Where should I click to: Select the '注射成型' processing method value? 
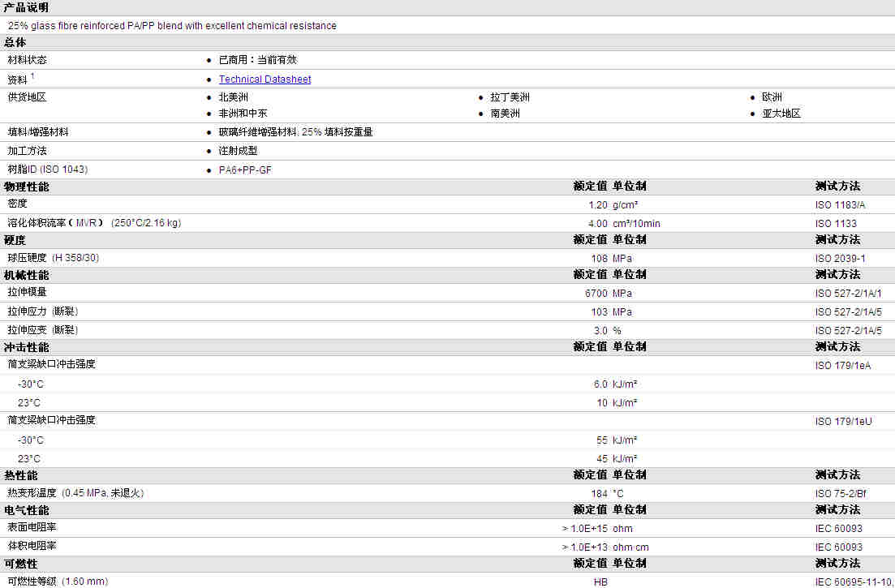[238, 151]
